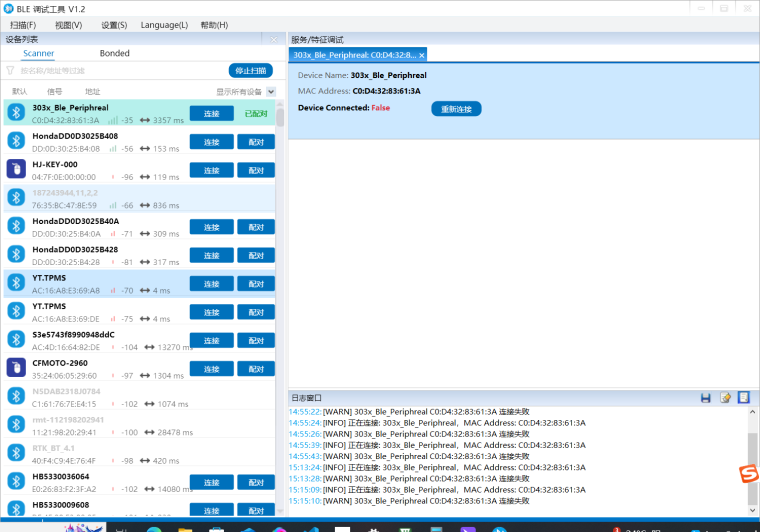Click the 重新连接 reconnect button
Viewport: 760px width, 532px height.
(x=456, y=108)
